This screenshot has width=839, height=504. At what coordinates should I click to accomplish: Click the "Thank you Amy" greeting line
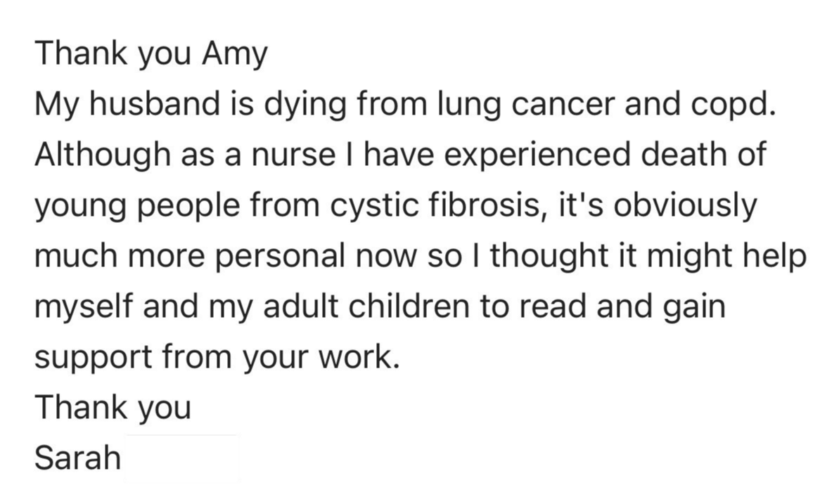(151, 53)
